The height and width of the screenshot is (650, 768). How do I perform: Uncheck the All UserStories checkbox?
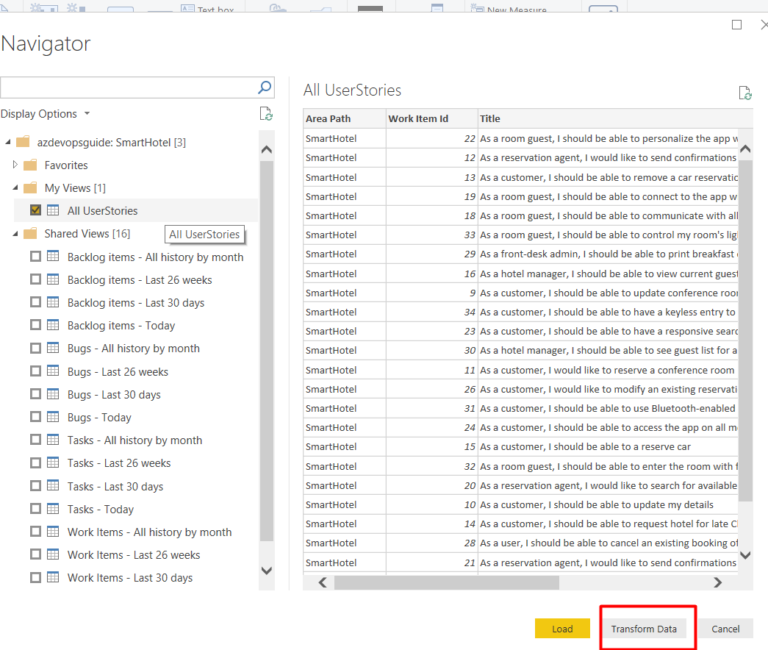tap(36, 211)
